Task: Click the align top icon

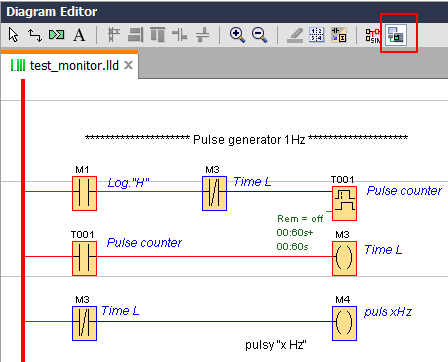Action: click(158, 35)
